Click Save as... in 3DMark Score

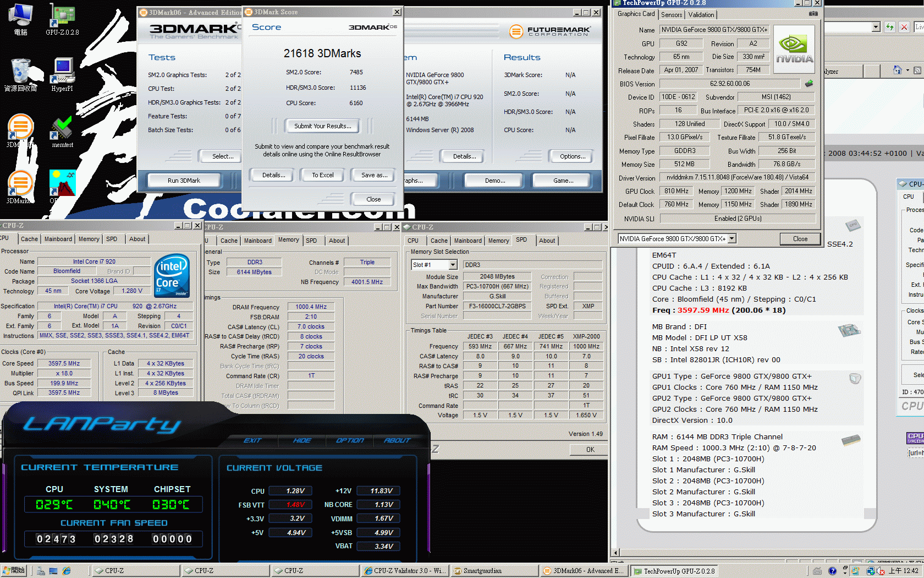[x=374, y=175]
